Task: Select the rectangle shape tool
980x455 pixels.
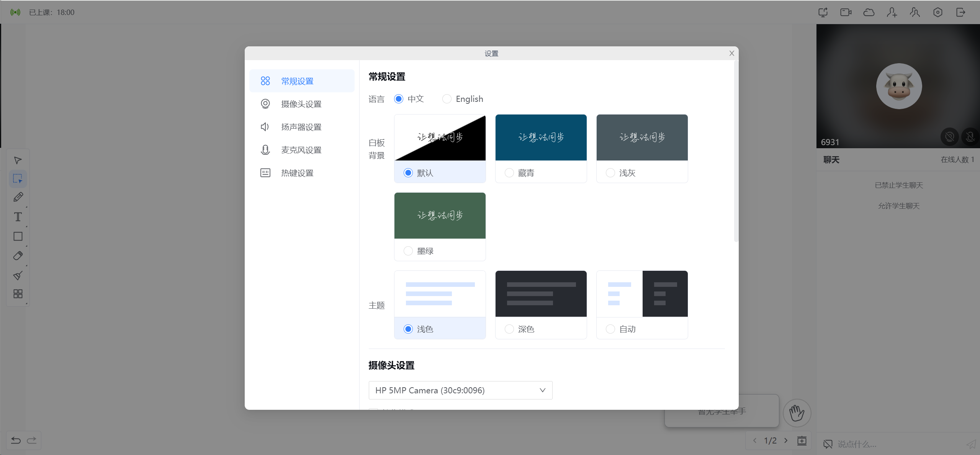Action: [x=18, y=236]
